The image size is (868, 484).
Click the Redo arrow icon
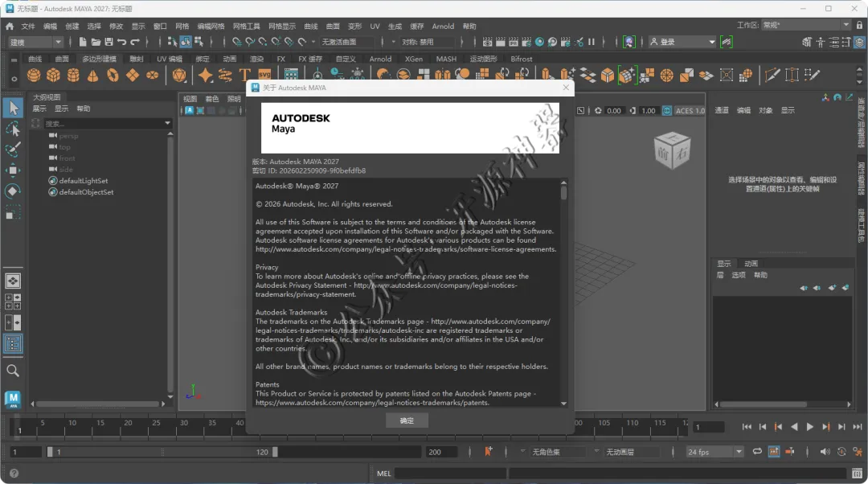point(135,42)
